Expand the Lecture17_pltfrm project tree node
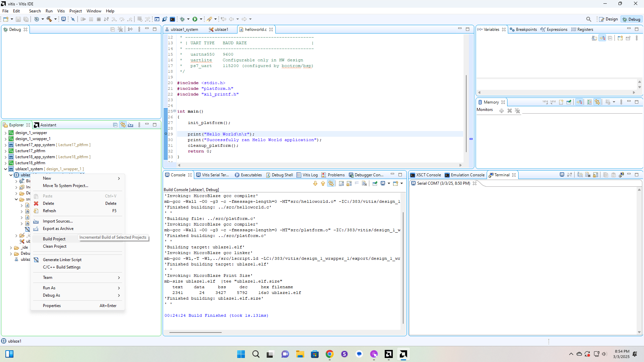 click(x=5, y=151)
